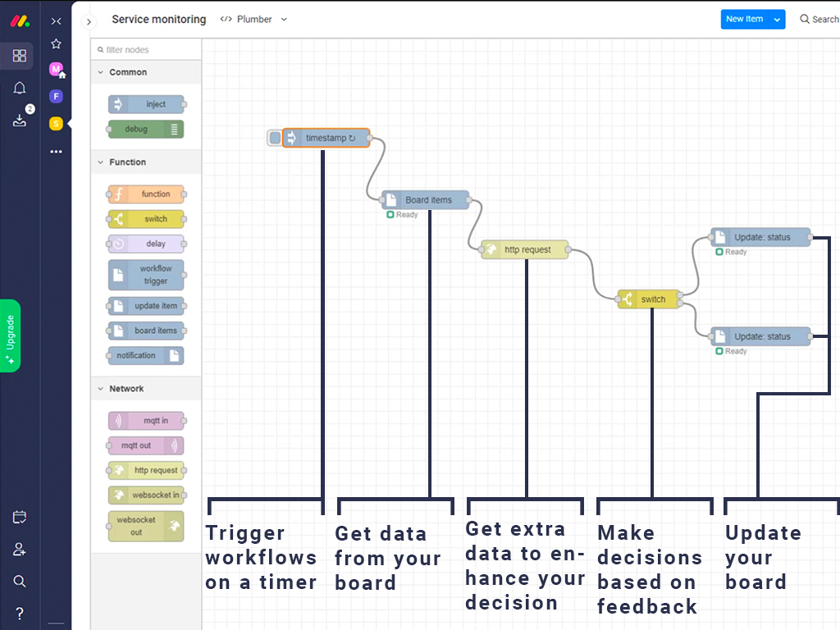Select the function palette node
Viewport: 840px width, 630px height.
coord(146,194)
